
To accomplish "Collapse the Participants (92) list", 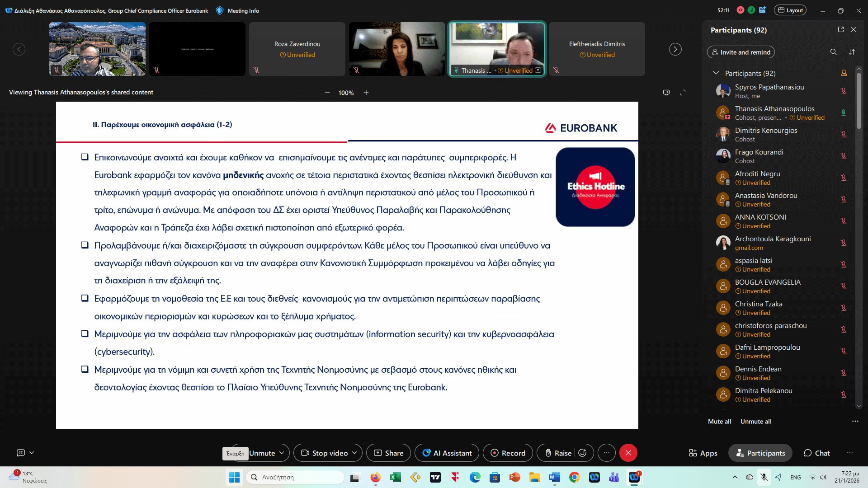I will point(716,73).
